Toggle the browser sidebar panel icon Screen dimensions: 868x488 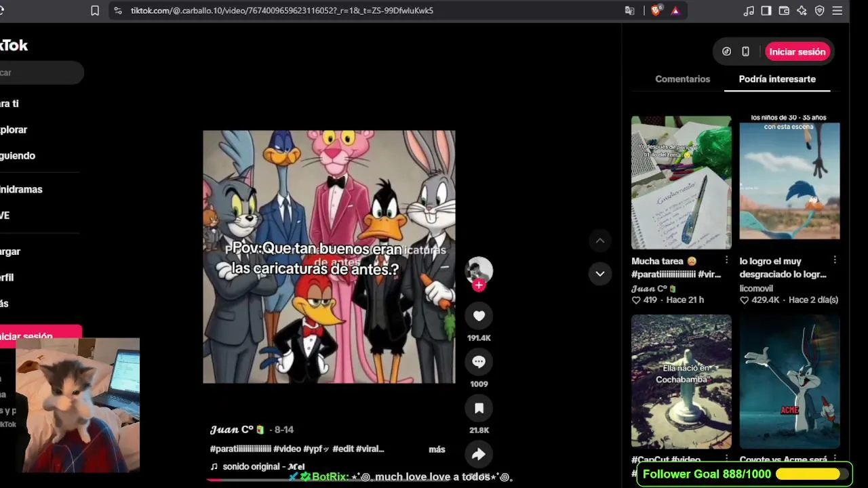click(x=766, y=10)
